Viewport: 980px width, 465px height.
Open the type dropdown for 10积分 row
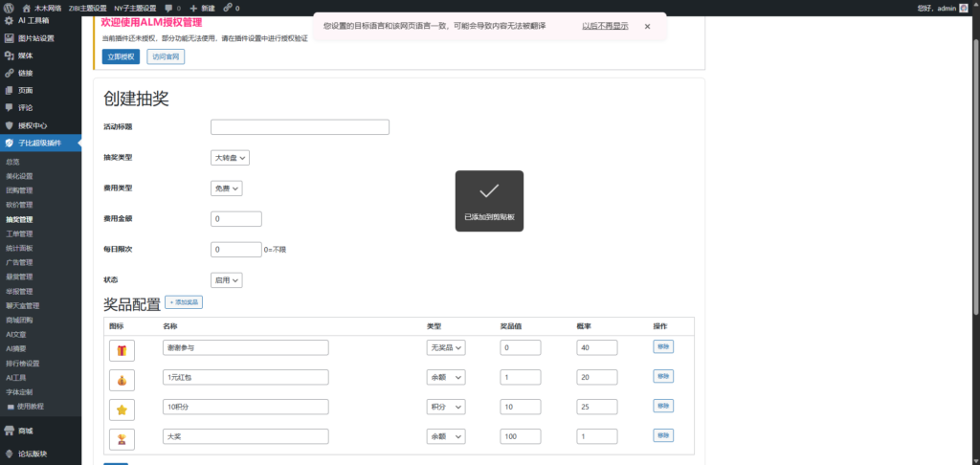tap(445, 408)
